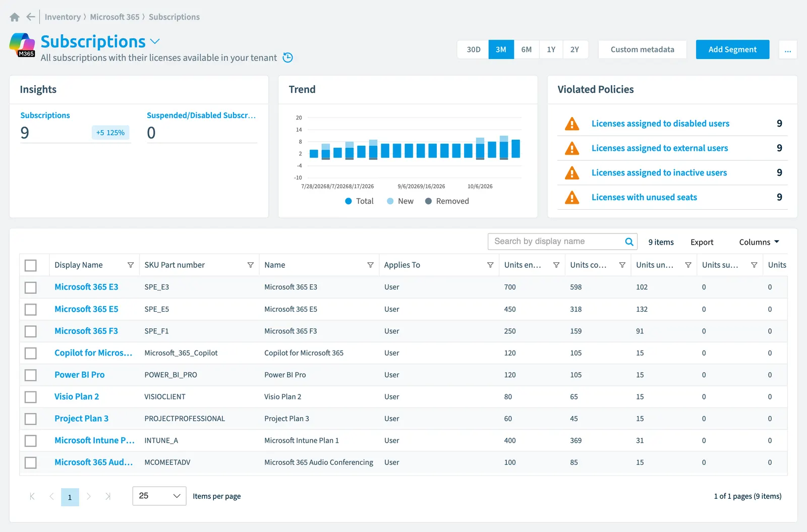Check the Microsoft 365 Audio Conferencing row

(x=31, y=462)
